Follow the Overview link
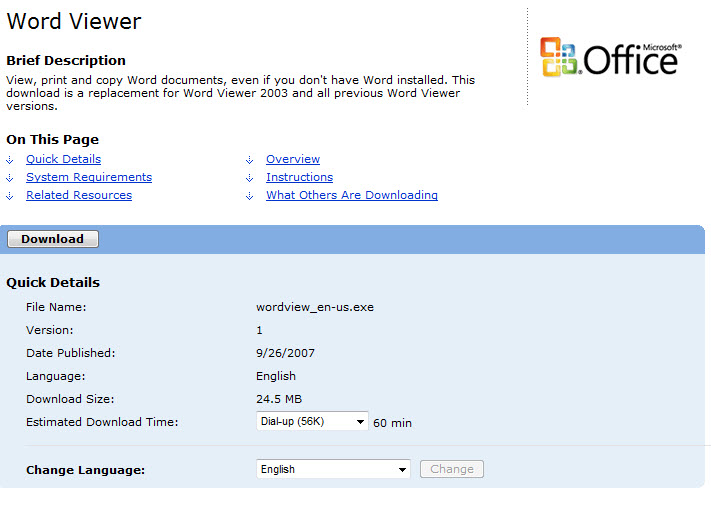711x506 pixels. pos(293,159)
